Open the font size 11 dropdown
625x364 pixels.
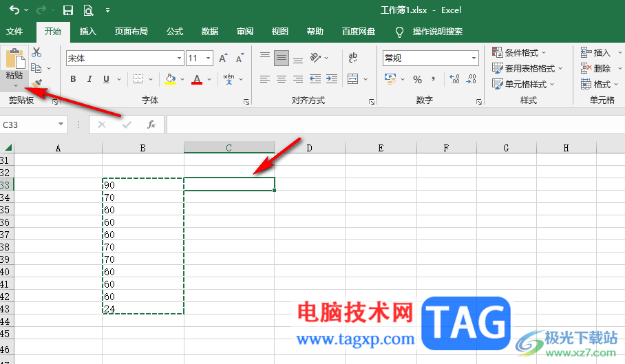(x=208, y=58)
